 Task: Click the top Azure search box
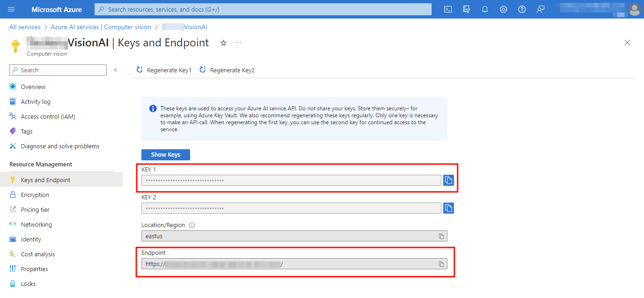point(263,9)
